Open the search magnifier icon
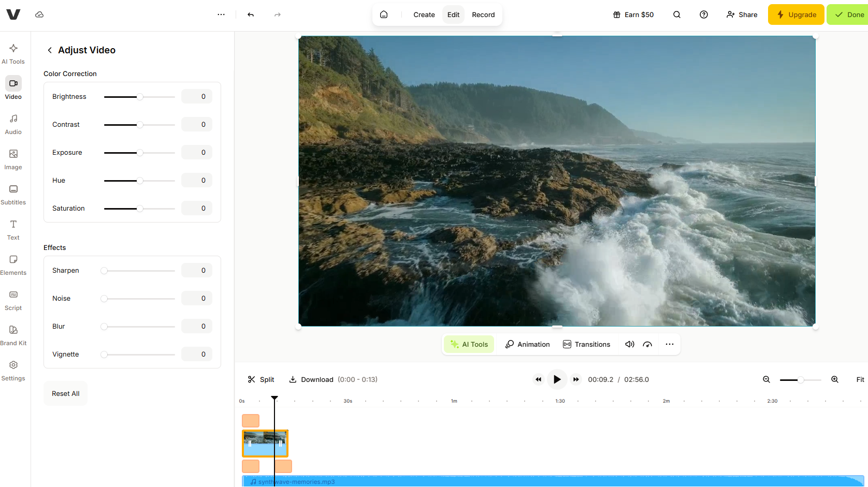This screenshot has height=487, width=868. click(677, 14)
